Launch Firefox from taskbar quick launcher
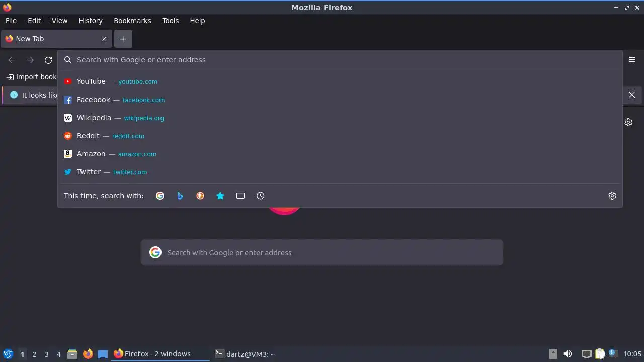 [x=88, y=354]
